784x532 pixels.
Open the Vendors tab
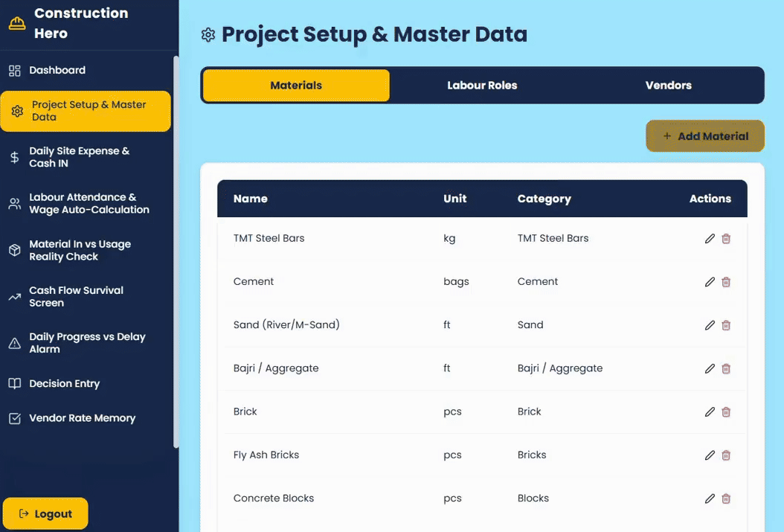click(668, 86)
